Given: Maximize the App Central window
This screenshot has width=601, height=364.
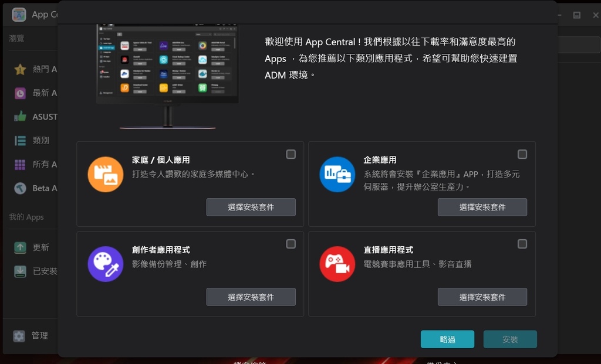Looking at the screenshot, I should (x=576, y=15).
